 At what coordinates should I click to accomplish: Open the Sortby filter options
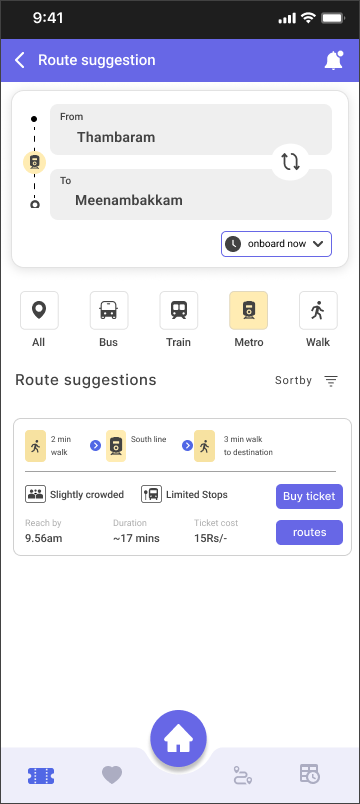306,380
